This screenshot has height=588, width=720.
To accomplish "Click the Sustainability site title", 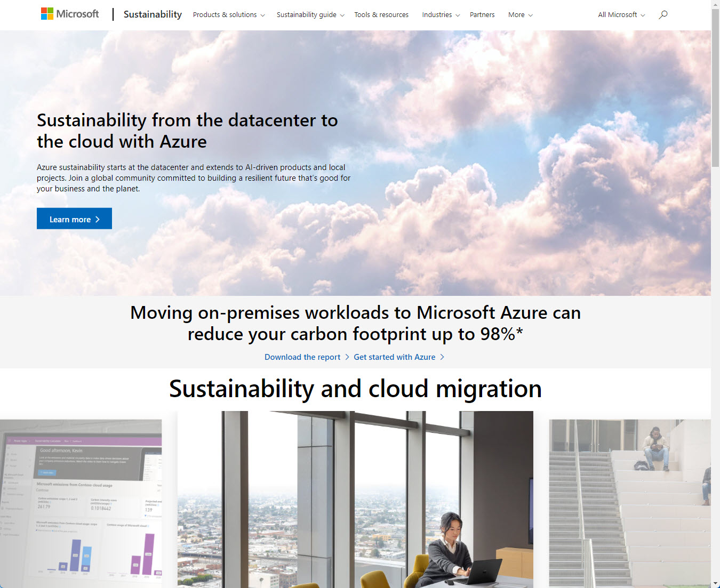I will point(153,14).
